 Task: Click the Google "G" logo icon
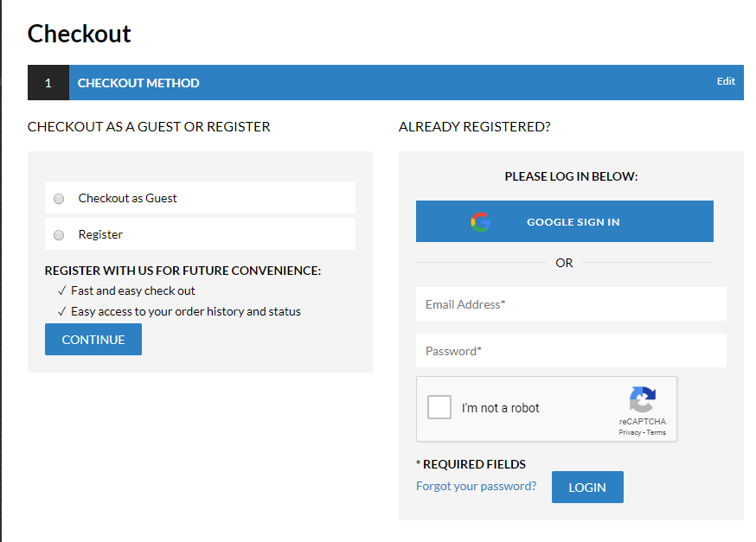click(481, 222)
